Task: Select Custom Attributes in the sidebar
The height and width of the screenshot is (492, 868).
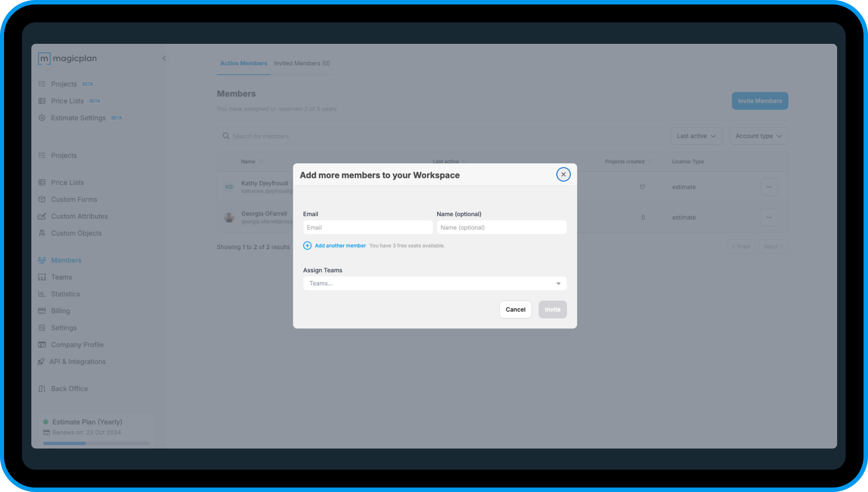Action: [x=79, y=216]
